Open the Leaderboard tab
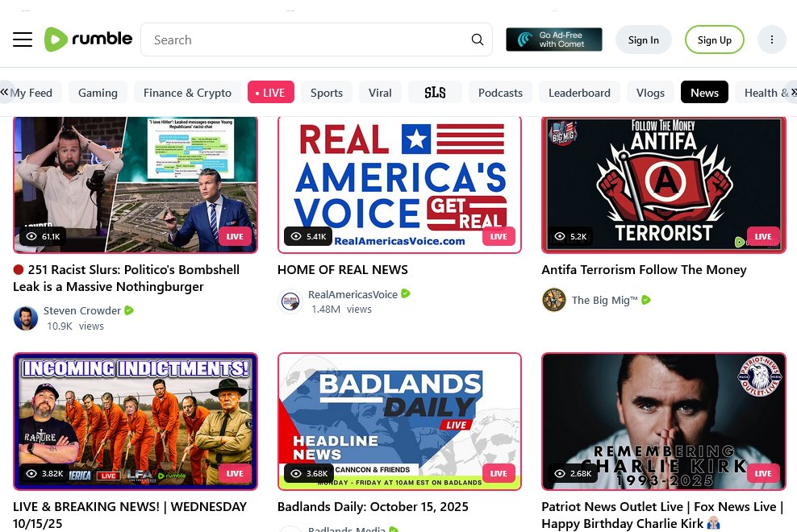 579,93
